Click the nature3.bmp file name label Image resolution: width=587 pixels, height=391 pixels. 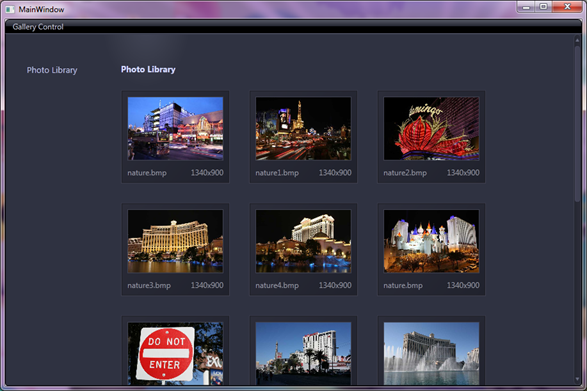point(149,285)
